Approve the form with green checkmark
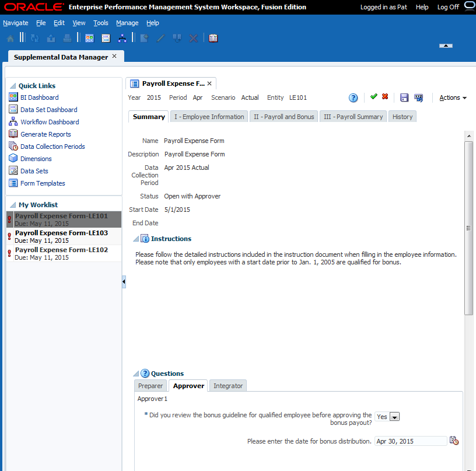Image resolution: width=476 pixels, height=471 pixels. (x=374, y=96)
